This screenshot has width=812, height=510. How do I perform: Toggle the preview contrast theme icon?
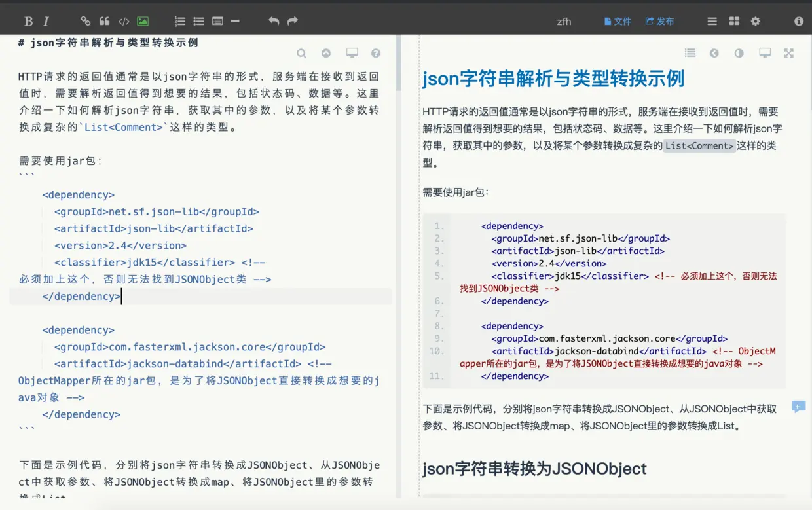click(x=739, y=53)
